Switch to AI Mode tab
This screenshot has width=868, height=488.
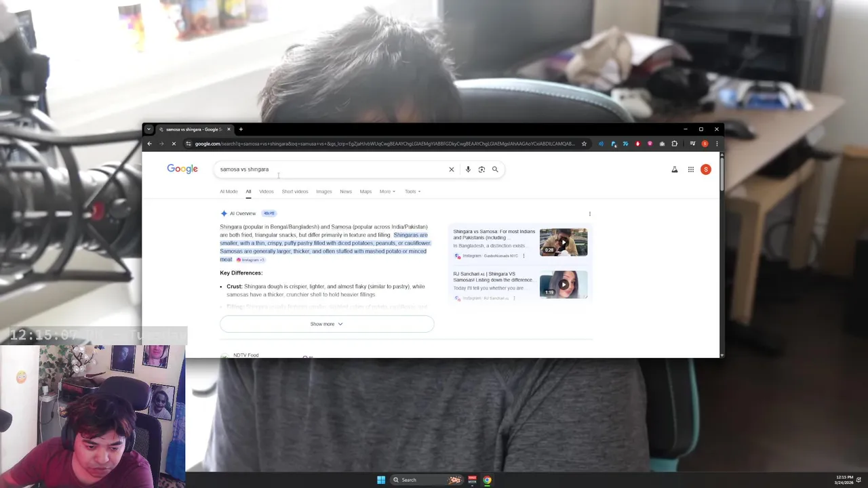pyautogui.click(x=229, y=191)
